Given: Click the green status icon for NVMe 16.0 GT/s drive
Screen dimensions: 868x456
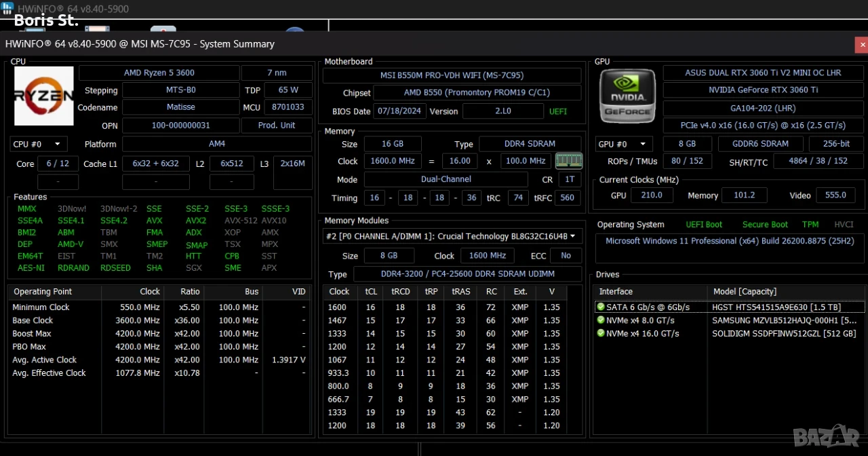Looking at the screenshot, I should (x=600, y=333).
